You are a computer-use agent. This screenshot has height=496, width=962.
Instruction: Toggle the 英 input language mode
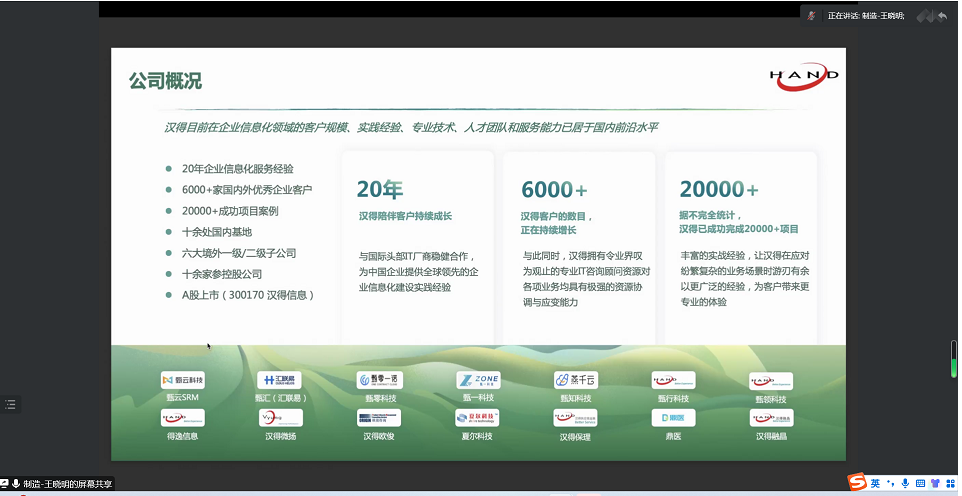tap(875, 484)
